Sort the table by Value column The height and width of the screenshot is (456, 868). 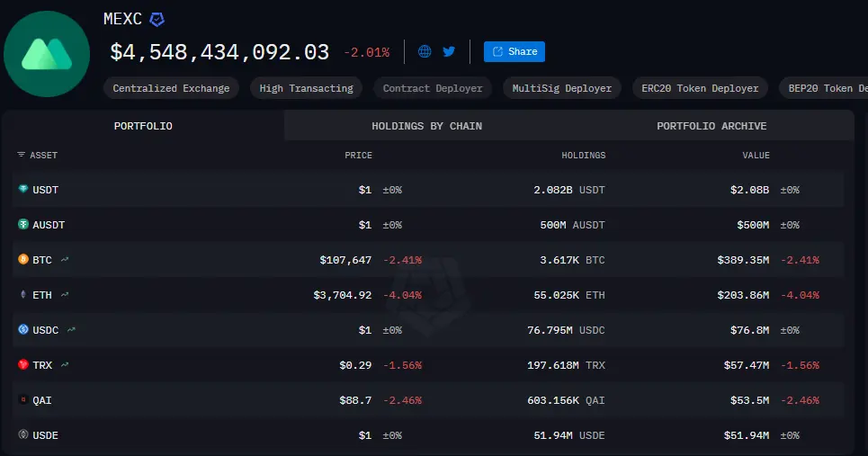(x=756, y=156)
